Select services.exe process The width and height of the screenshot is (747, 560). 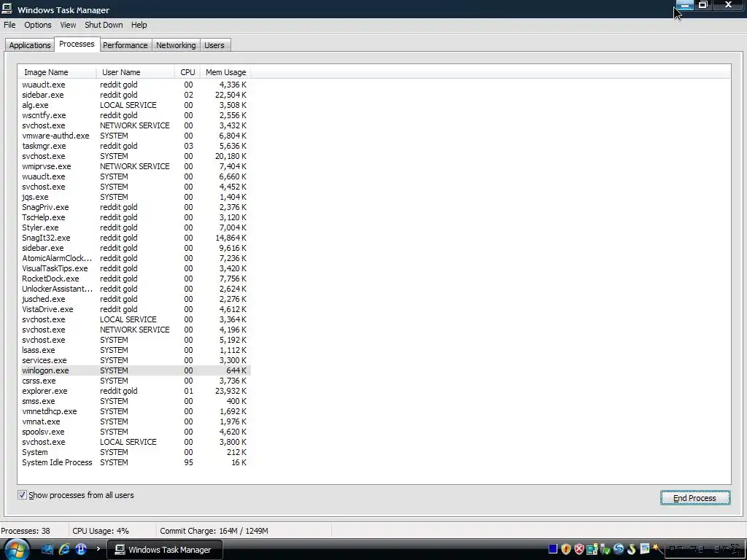[x=134, y=360]
